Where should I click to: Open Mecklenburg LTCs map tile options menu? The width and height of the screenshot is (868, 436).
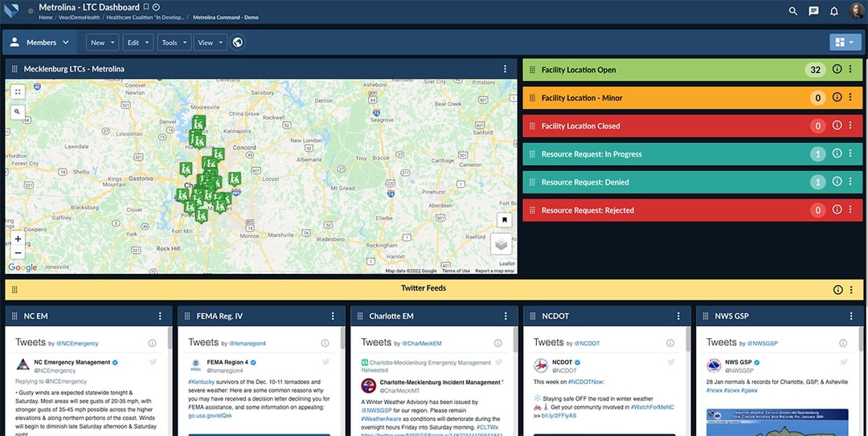point(505,69)
